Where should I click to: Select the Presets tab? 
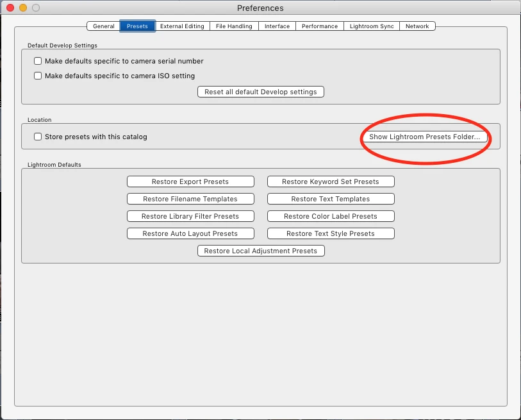137,26
